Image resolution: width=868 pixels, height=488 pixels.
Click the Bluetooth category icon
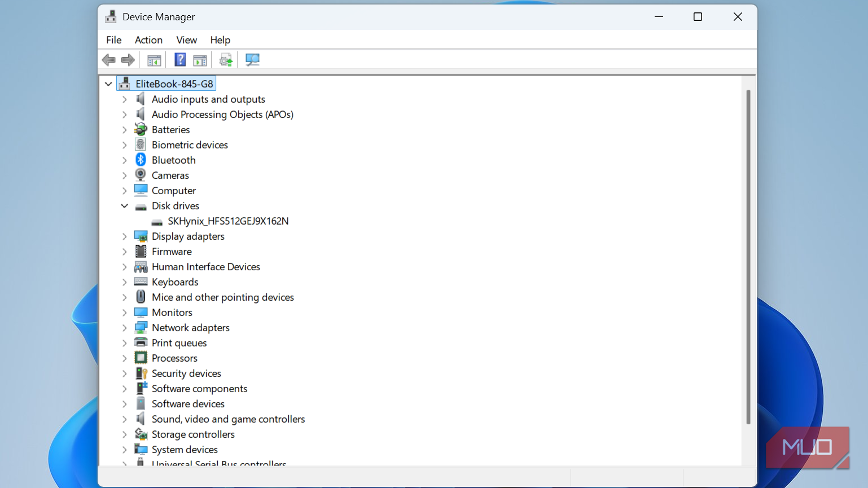141,160
